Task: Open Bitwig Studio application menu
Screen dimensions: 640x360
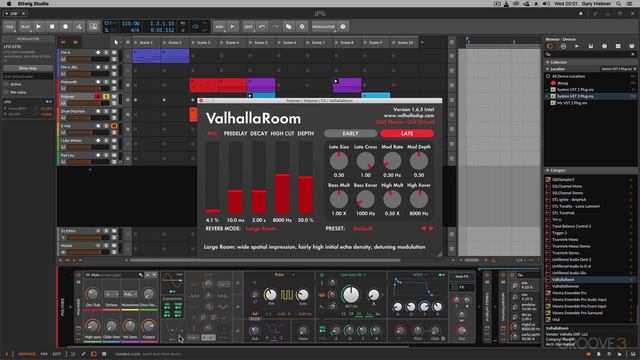Action: point(33,3)
